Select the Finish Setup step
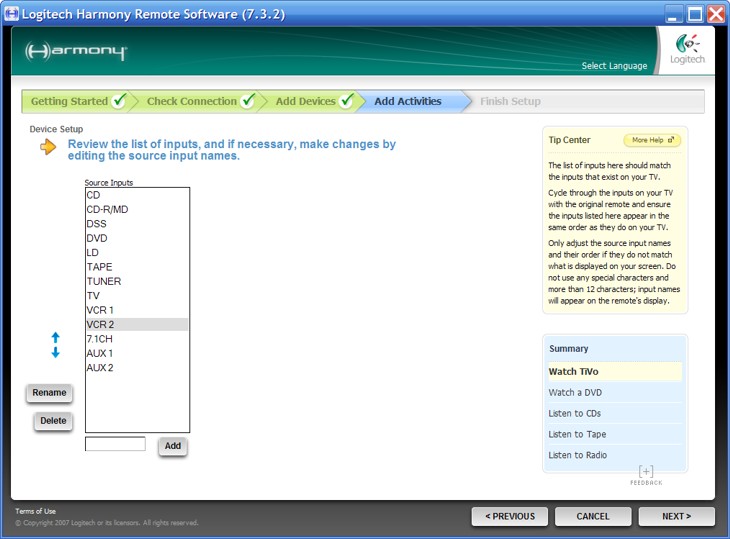The width and height of the screenshot is (730, 539). coord(510,101)
